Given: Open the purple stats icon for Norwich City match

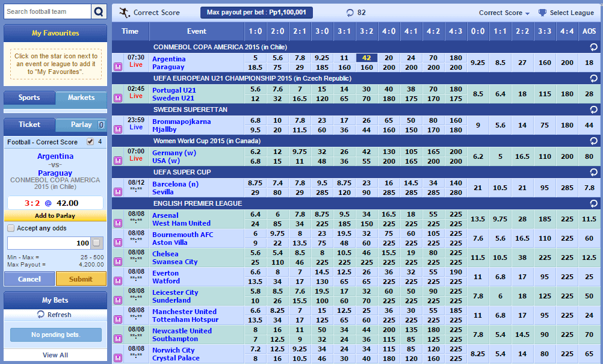Looking at the screenshot, I should (118, 358).
